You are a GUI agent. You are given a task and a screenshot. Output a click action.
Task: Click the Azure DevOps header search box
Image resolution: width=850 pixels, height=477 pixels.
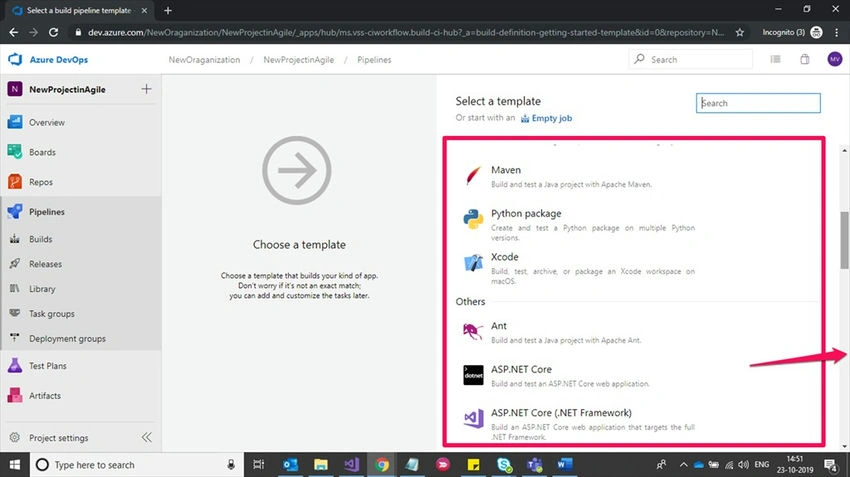pos(691,59)
